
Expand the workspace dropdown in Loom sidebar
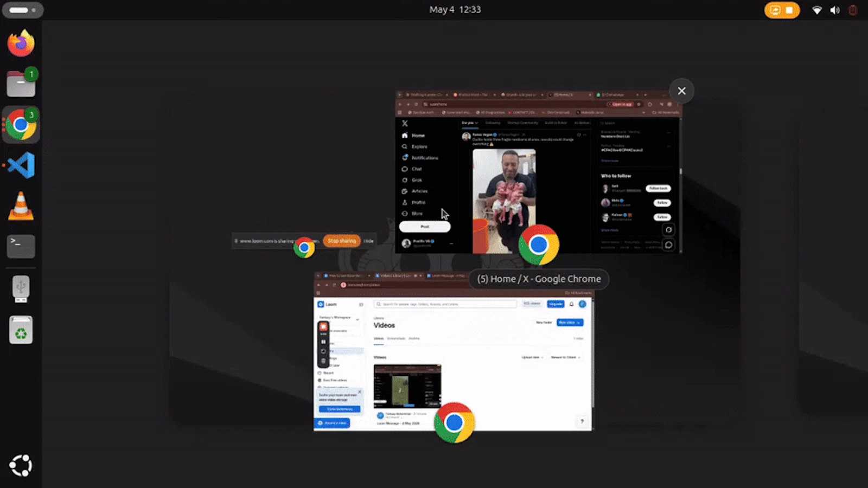click(356, 318)
